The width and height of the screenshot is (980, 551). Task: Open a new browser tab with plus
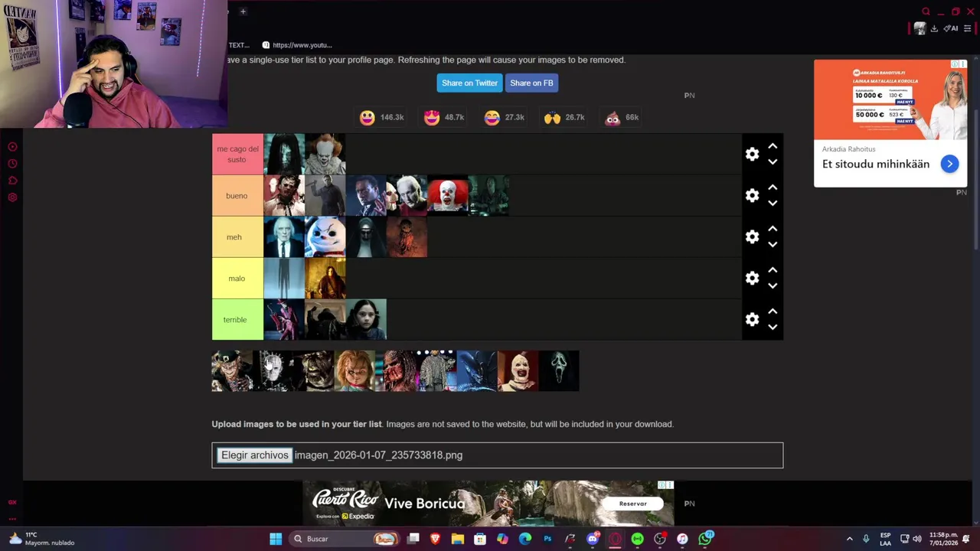[x=243, y=11]
